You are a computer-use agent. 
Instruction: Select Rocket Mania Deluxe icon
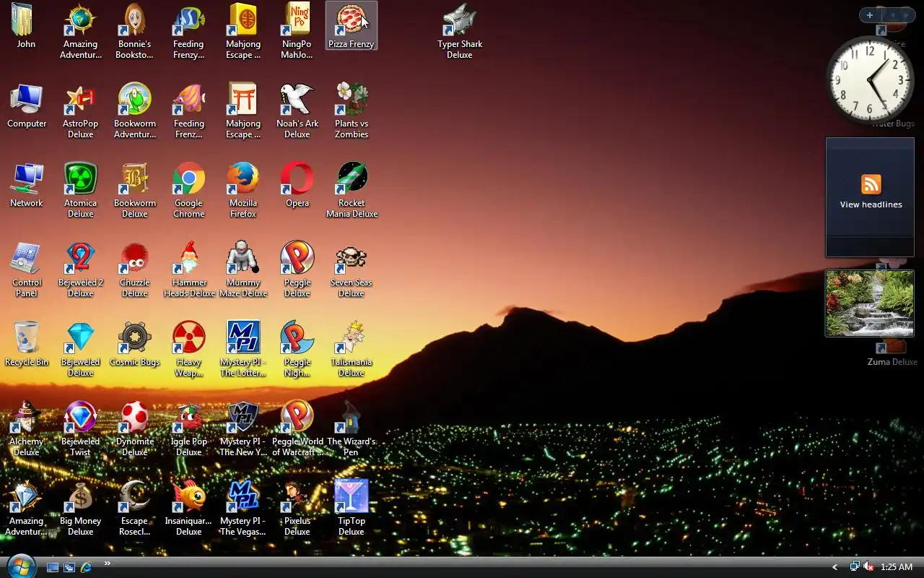coord(352,190)
